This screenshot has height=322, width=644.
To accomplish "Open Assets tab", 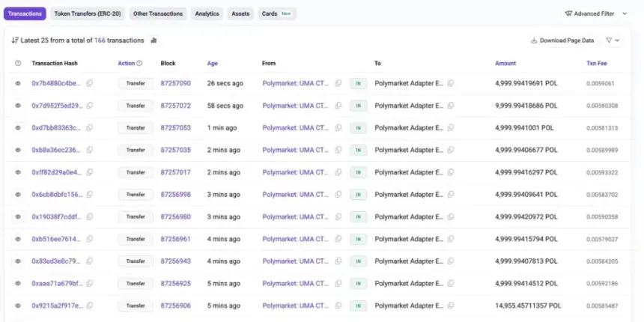I will click(x=240, y=13).
